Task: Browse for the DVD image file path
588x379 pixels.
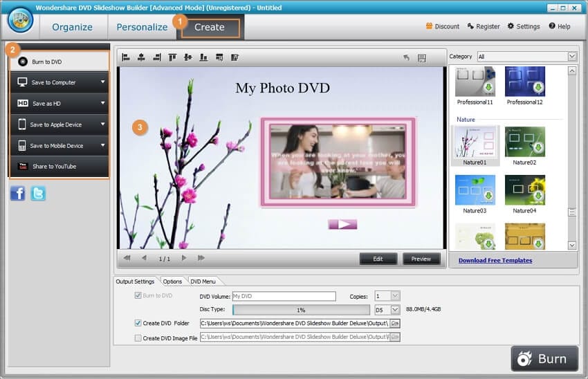Action: 395,337
